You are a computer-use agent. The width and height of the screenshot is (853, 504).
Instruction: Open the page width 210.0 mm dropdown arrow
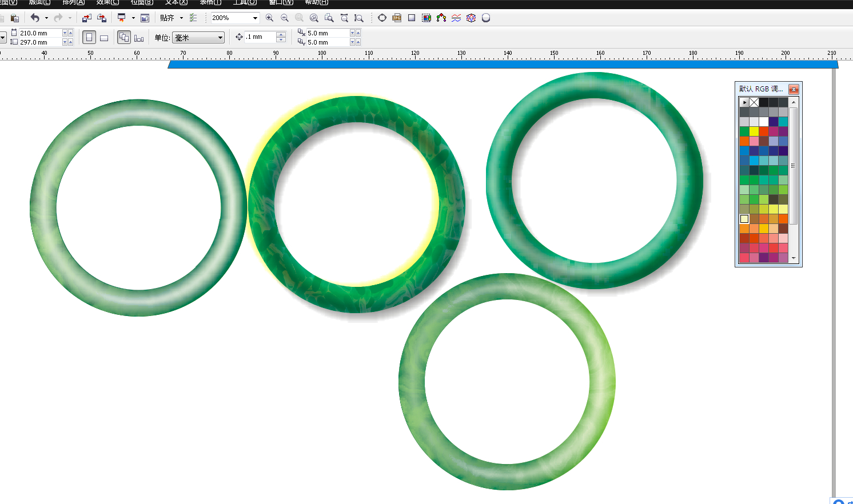click(65, 33)
